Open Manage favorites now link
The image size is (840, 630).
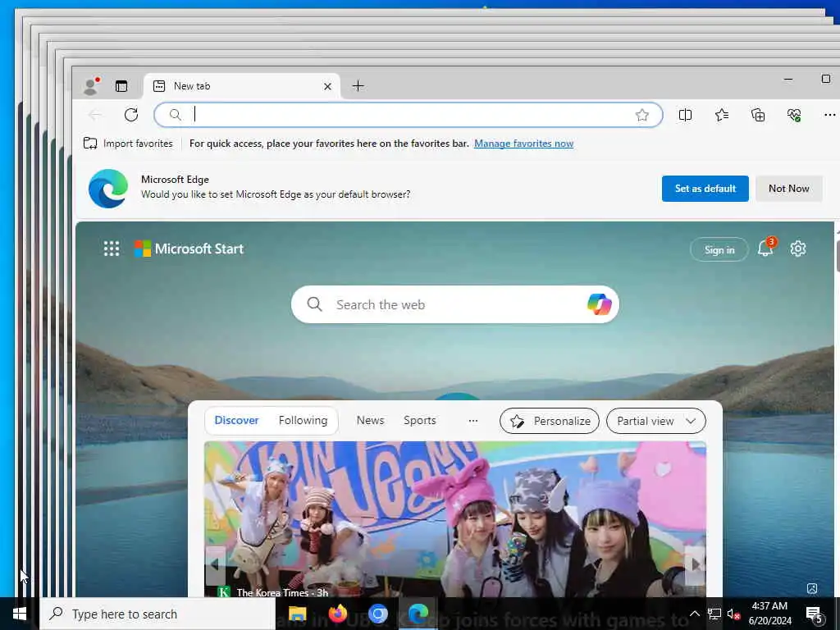click(x=523, y=143)
